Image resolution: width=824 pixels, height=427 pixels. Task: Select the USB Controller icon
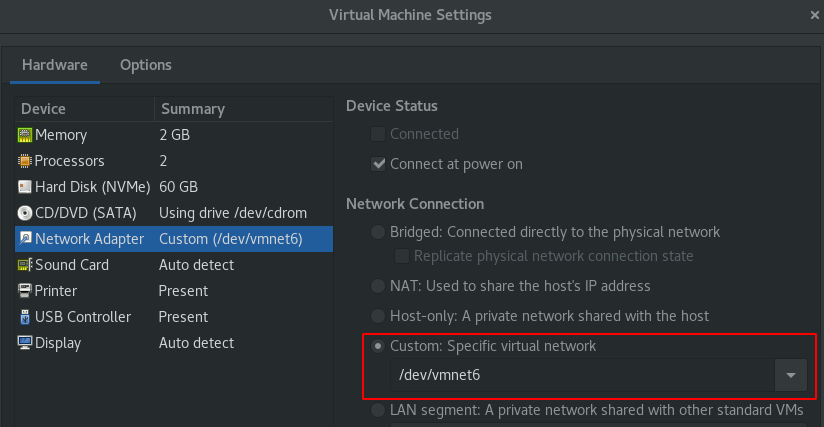click(x=25, y=317)
